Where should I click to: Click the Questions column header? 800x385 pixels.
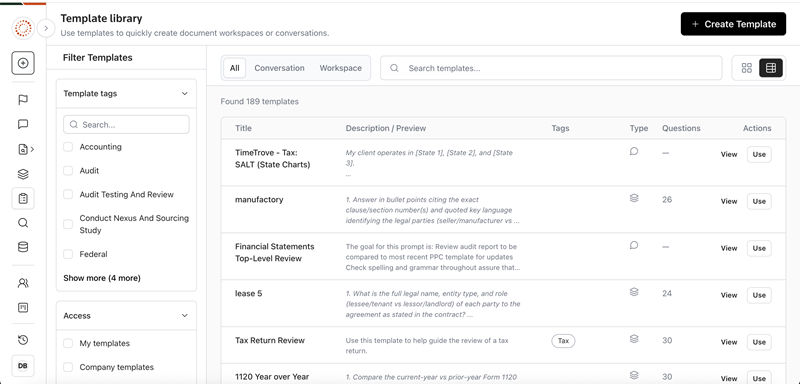coord(681,129)
